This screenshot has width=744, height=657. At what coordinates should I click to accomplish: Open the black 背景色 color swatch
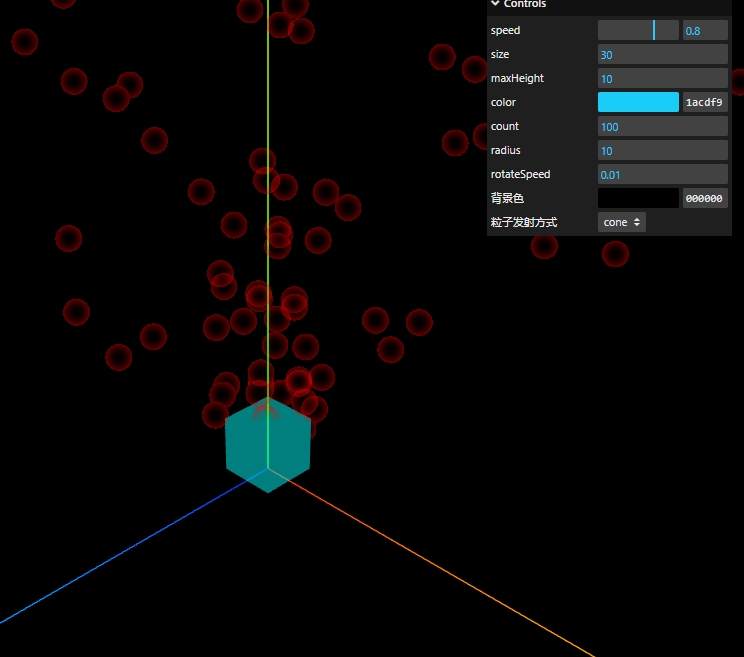[638, 198]
